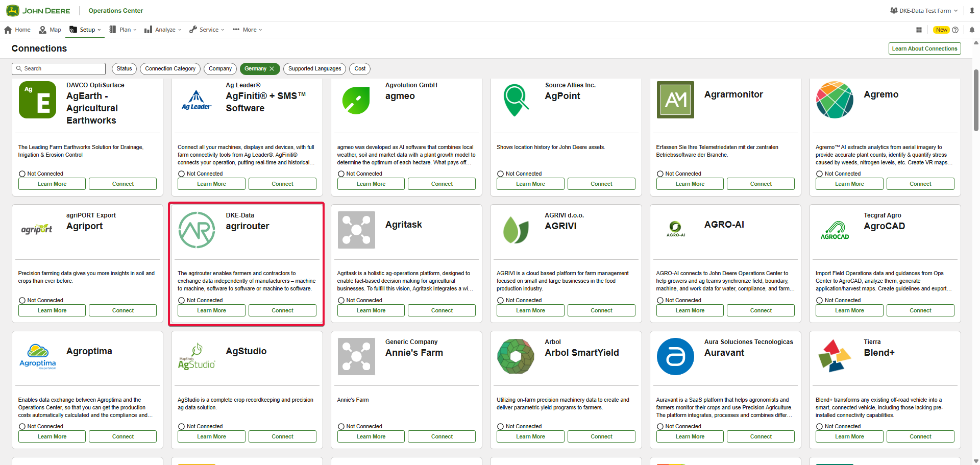The width and height of the screenshot is (980, 465).
Task: Open the apps grid icon
Action: click(919, 30)
